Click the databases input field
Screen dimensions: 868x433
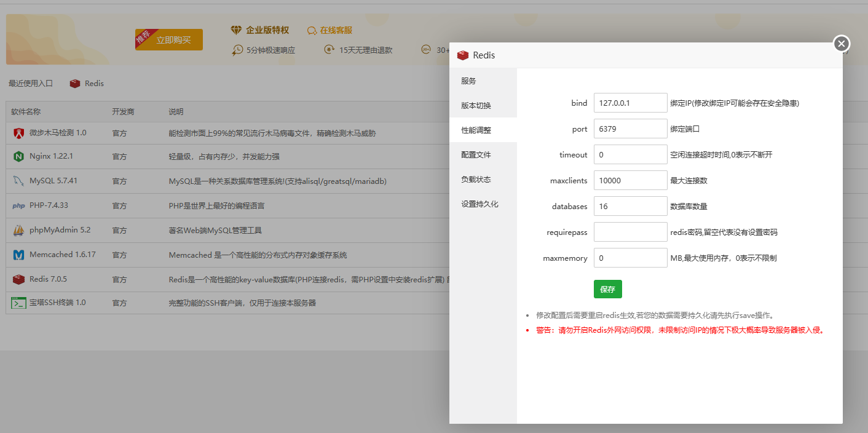pyautogui.click(x=631, y=206)
